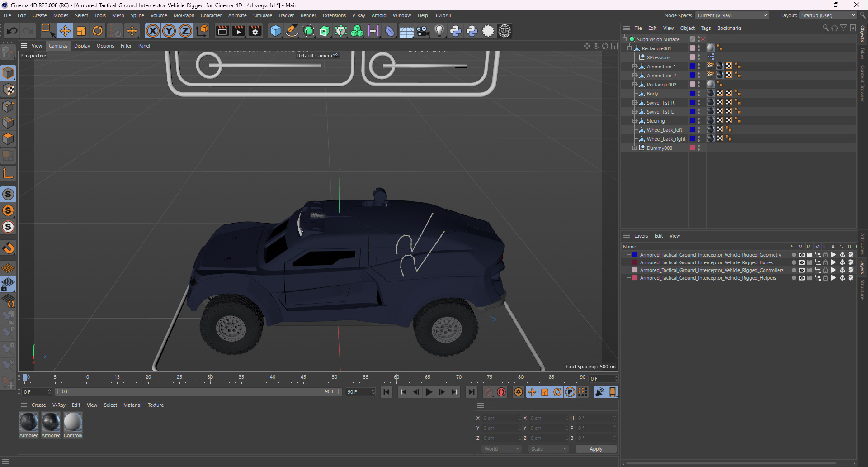Expand Ammnition_1 object tree
868x467 pixels.
(634, 67)
